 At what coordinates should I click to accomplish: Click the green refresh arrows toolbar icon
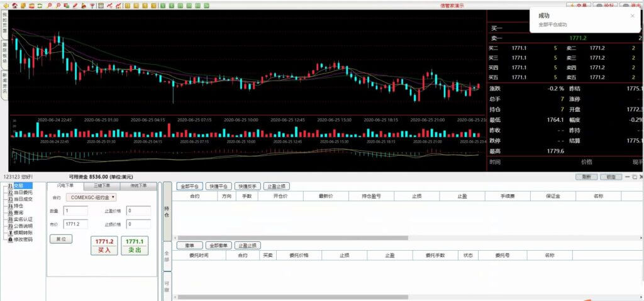pos(40,6)
